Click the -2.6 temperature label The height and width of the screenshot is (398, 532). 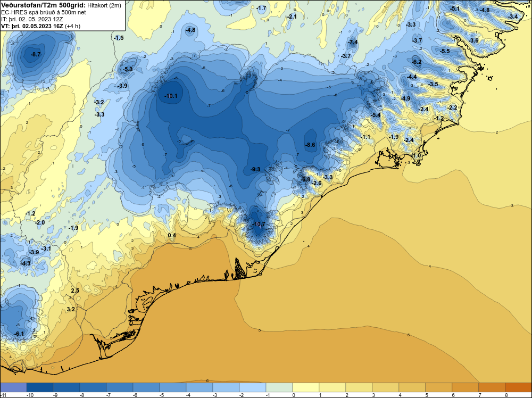click(x=316, y=183)
